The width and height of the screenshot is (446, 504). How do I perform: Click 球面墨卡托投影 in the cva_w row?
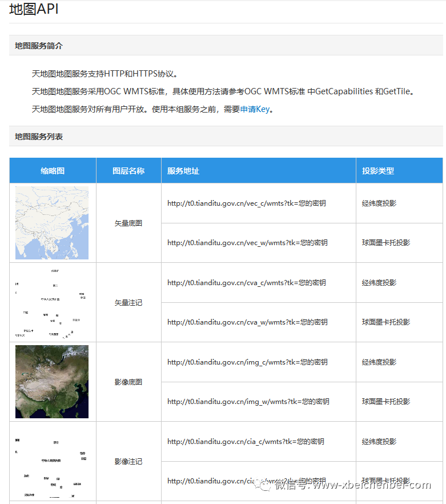pos(386,322)
